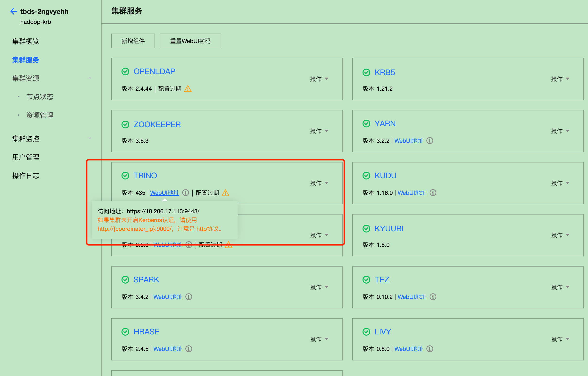Click the info icon beside TEZ WebUI地址
588x376 pixels.
433,296
